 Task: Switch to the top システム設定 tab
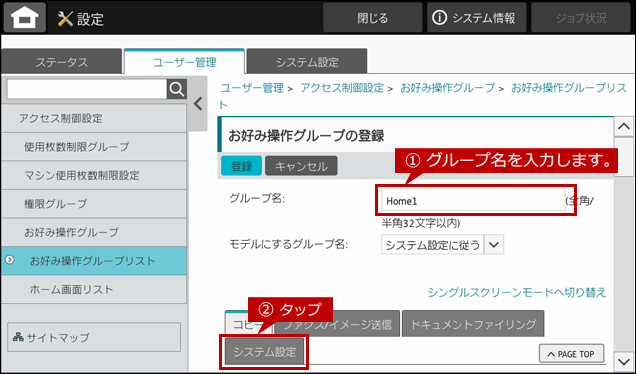(307, 62)
